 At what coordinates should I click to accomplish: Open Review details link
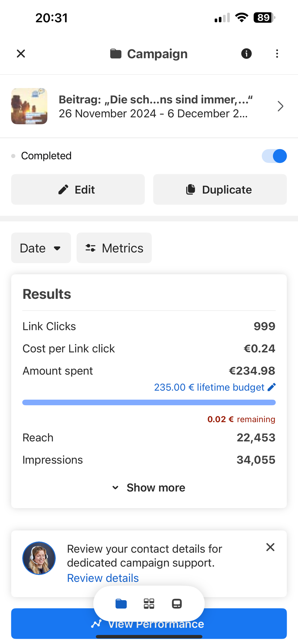(102, 578)
